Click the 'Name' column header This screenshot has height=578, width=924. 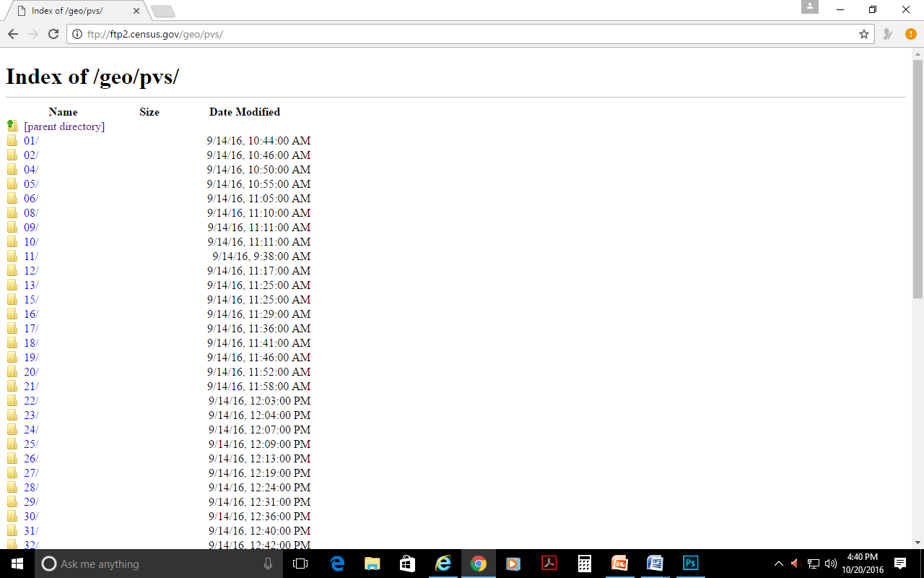click(x=63, y=112)
